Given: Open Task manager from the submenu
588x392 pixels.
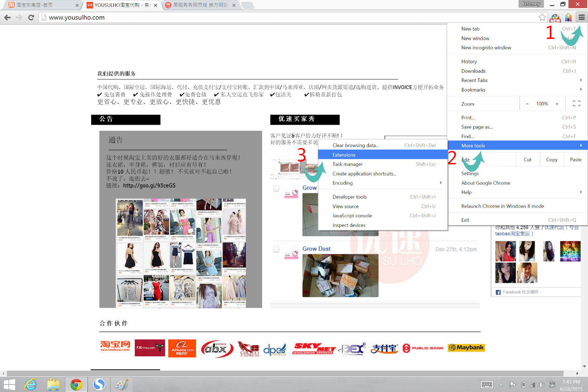Looking at the screenshot, I should click(383, 164).
